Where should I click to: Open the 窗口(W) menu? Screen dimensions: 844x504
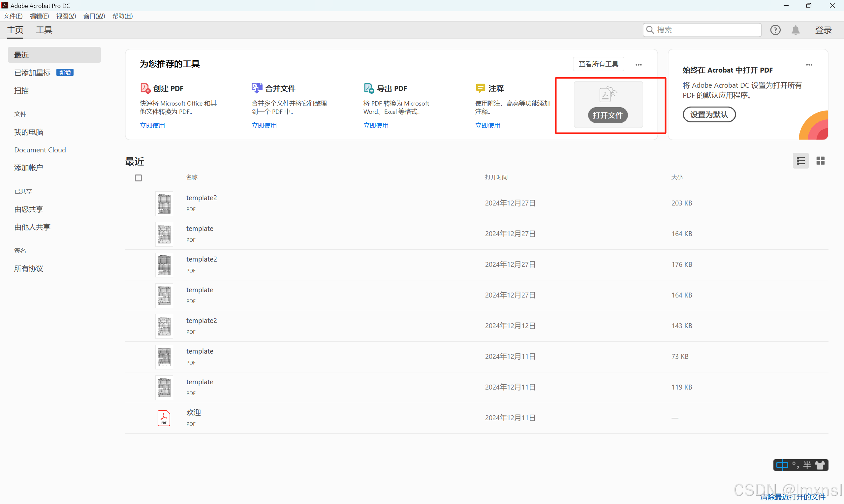pyautogui.click(x=94, y=16)
